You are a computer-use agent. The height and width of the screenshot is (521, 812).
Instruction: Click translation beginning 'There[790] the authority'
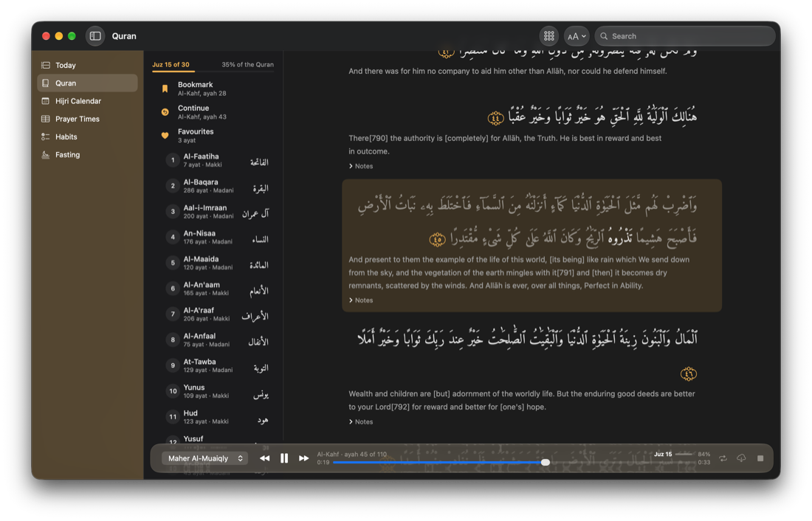click(505, 145)
